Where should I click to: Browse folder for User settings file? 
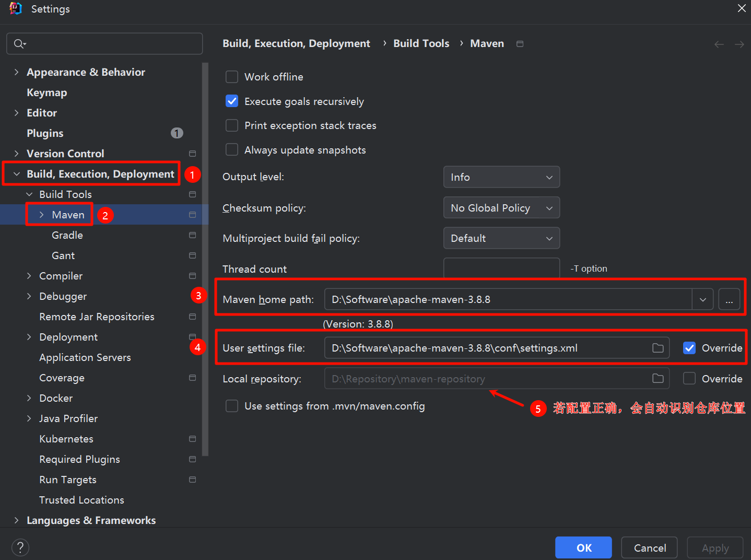point(658,348)
